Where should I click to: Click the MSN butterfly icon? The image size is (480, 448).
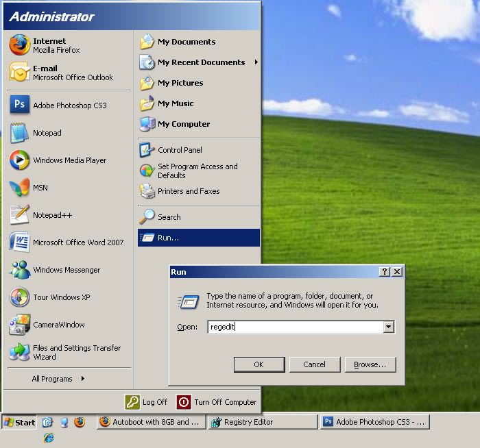(x=20, y=187)
